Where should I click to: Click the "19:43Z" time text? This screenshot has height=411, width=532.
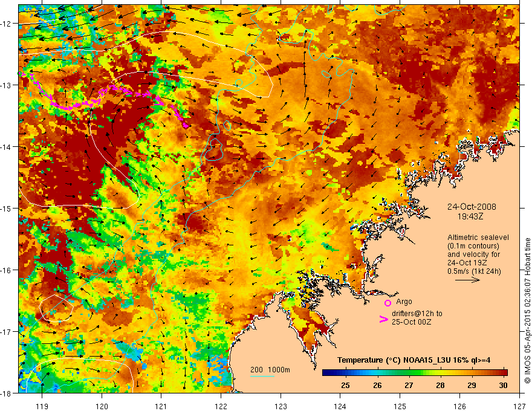[x=470, y=216]
